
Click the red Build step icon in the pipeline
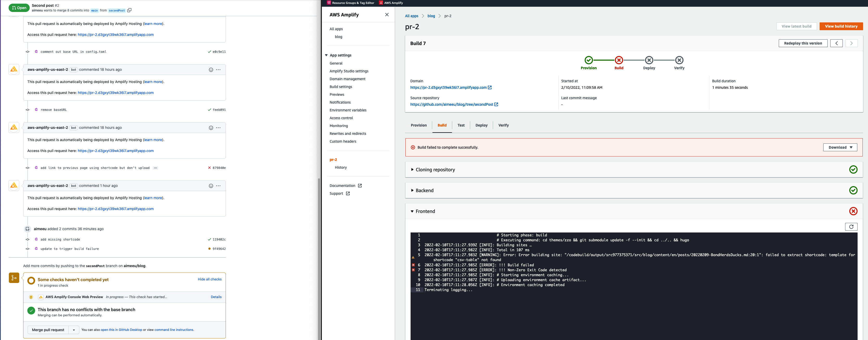point(619,61)
